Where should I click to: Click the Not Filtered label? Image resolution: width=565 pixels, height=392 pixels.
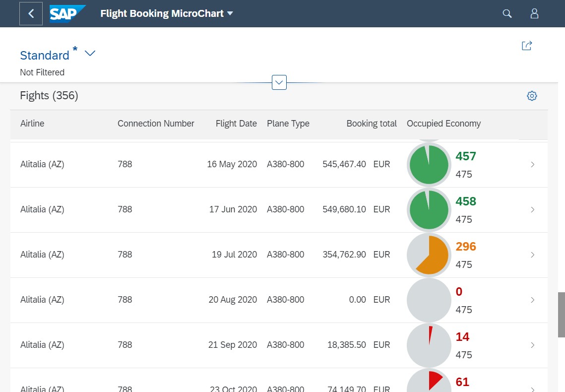pos(42,72)
